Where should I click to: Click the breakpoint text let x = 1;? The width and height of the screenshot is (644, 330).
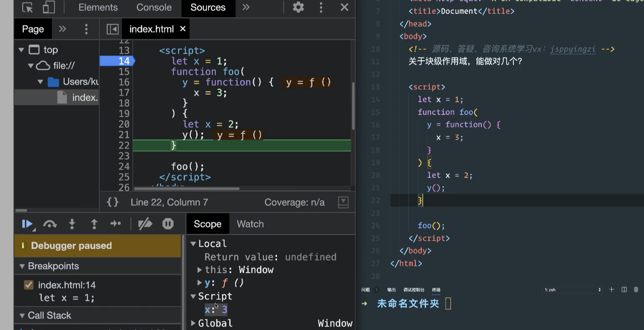tap(67, 298)
